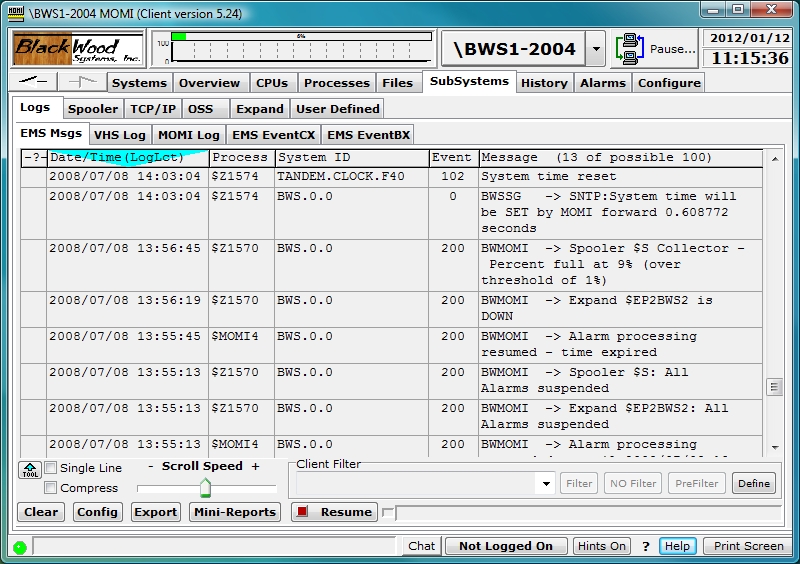Click the question mark help icon
The width and height of the screenshot is (800, 564).
tap(646, 546)
